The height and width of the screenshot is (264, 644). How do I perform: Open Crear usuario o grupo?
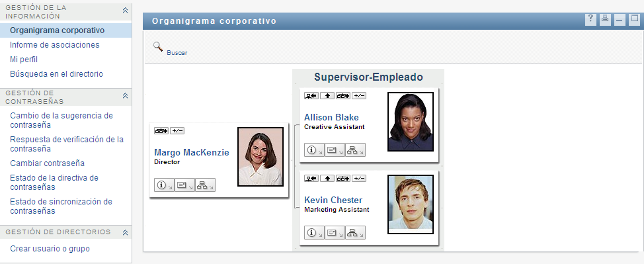coord(50,249)
